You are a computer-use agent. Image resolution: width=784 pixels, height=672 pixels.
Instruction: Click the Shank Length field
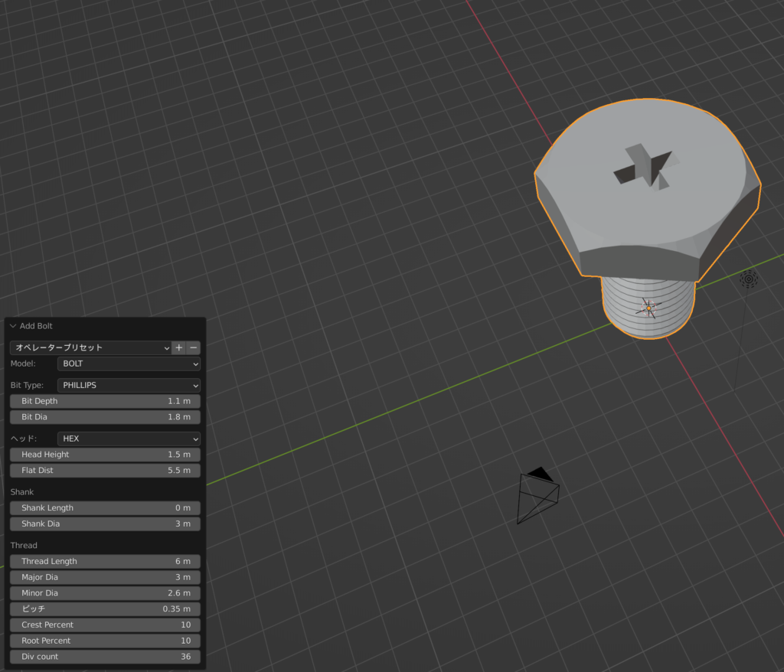(106, 508)
